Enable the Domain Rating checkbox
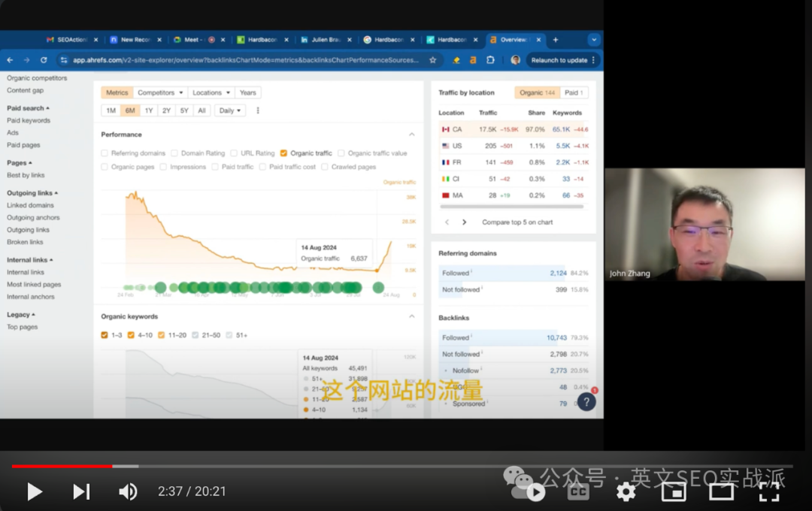The width and height of the screenshot is (812, 511). coord(174,153)
